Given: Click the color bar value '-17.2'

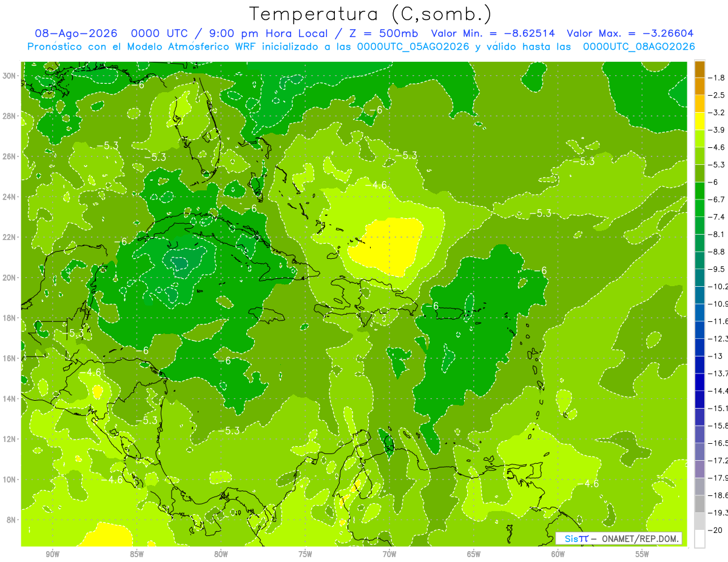Looking at the screenshot, I should click(718, 460).
